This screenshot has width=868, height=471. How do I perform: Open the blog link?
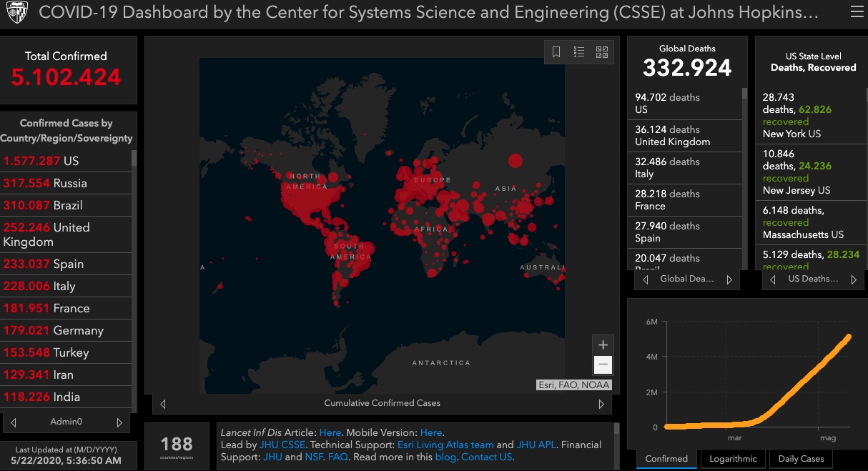445,457
